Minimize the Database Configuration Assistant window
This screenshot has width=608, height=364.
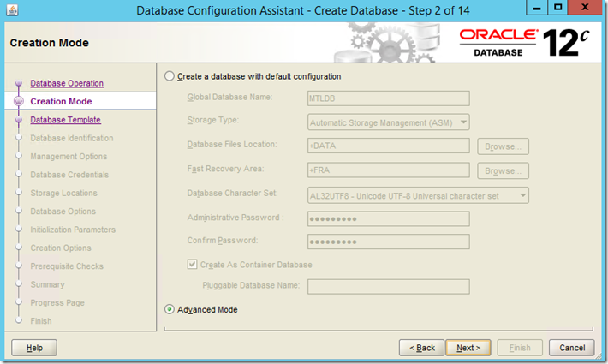(x=537, y=8)
